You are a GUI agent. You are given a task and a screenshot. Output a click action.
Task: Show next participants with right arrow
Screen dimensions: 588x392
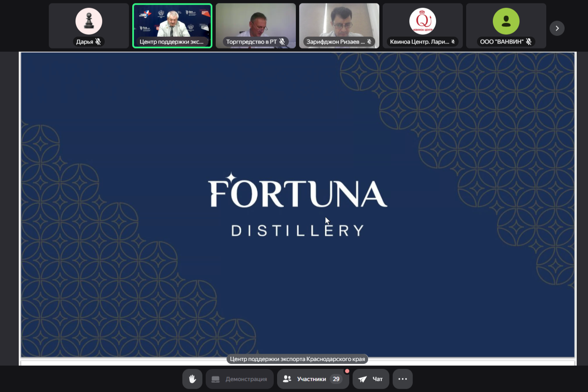(557, 28)
